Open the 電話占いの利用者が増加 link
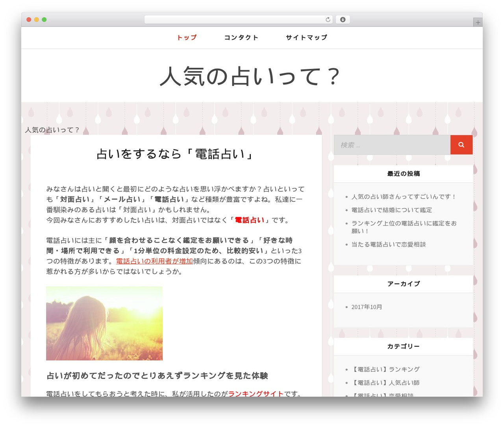 click(154, 261)
